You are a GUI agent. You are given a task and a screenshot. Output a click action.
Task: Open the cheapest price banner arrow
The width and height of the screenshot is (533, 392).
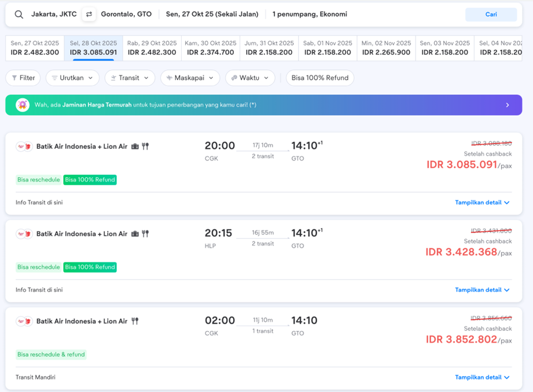coord(508,105)
